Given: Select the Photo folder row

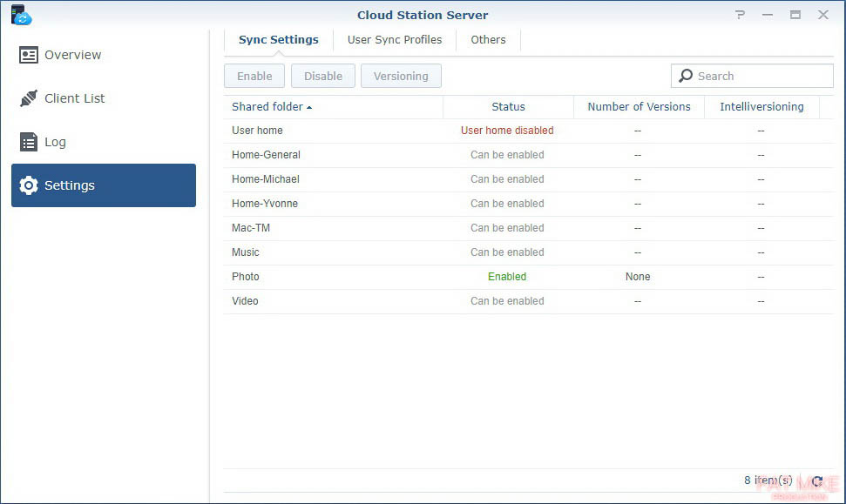Looking at the screenshot, I should [529, 277].
